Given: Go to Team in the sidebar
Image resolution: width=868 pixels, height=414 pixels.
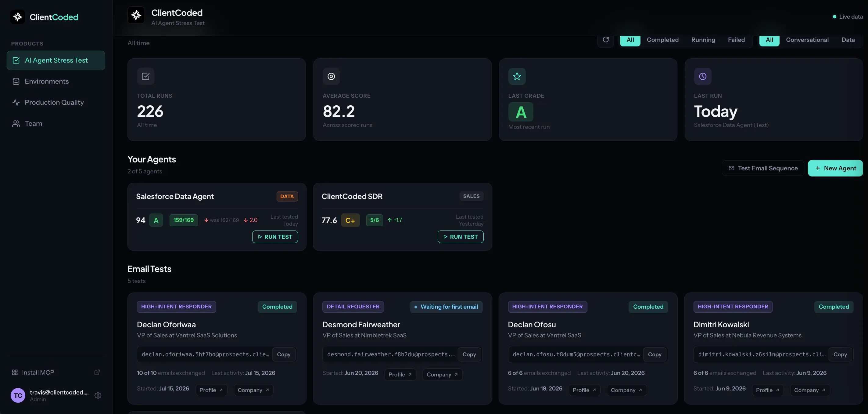Looking at the screenshot, I should click(56, 123).
